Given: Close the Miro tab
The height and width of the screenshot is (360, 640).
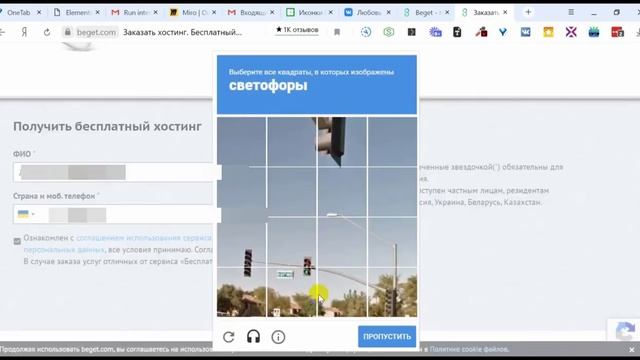Looking at the screenshot, I should [214, 13].
